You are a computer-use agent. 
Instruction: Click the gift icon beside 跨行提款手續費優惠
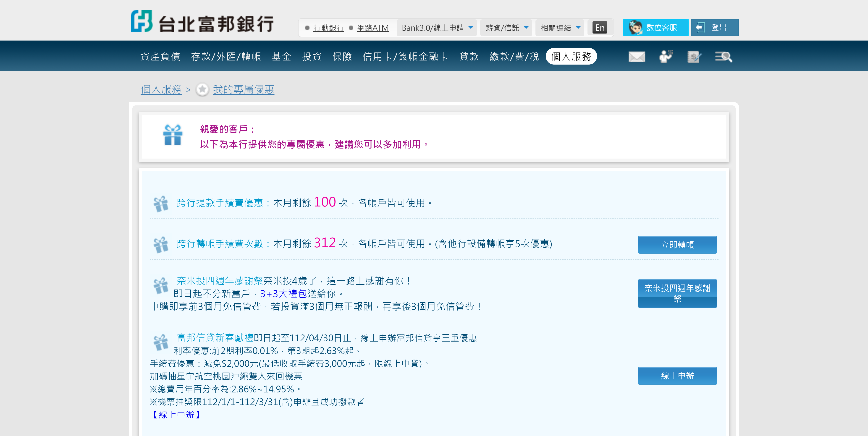click(x=161, y=204)
